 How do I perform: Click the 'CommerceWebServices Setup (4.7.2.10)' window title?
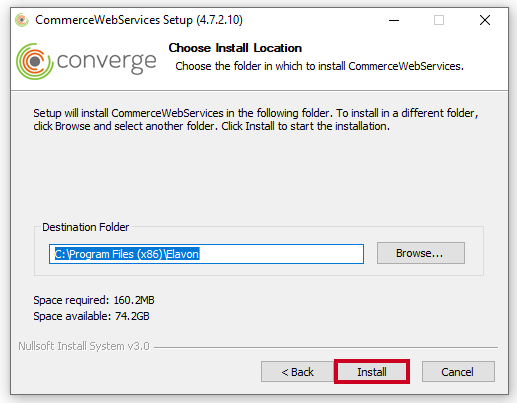click(x=139, y=20)
